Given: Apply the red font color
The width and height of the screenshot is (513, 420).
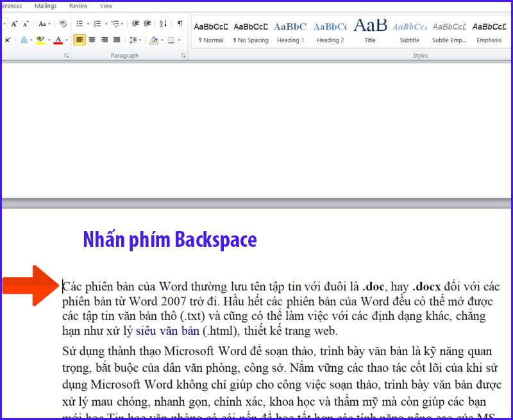Looking at the screenshot, I should coord(58,40).
